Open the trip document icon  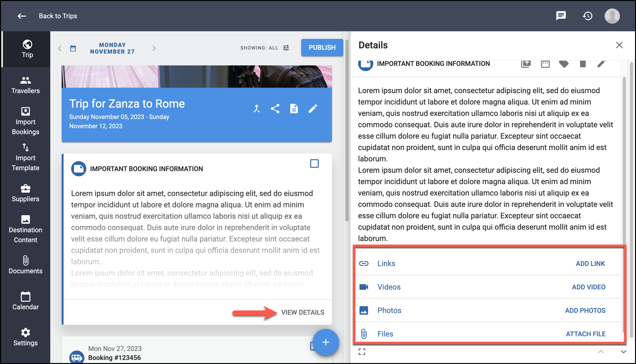(294, 109)
